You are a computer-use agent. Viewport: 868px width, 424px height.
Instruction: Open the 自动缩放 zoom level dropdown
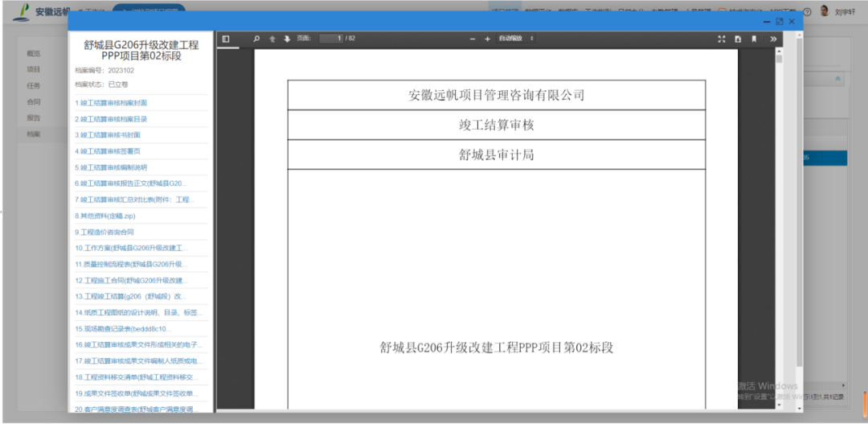[x=517, y=39]
